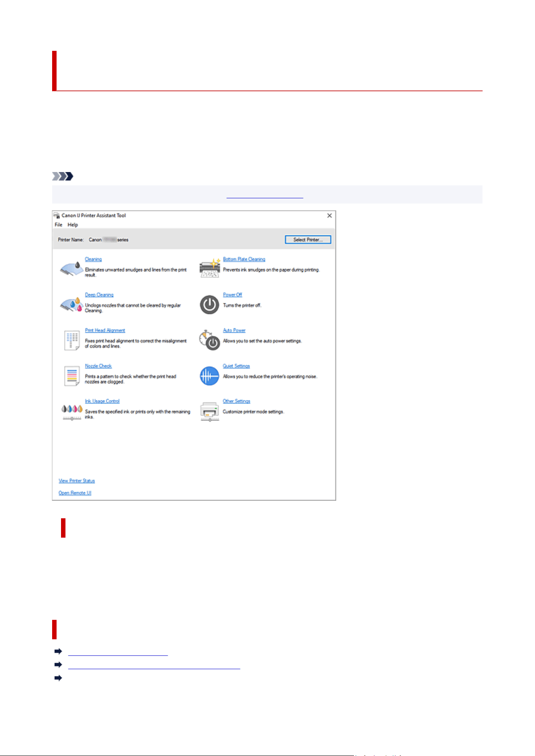The height and width of the screenshot is (756, 535).
Task: Click the View Printer Status link
Action: coord(77,481)
